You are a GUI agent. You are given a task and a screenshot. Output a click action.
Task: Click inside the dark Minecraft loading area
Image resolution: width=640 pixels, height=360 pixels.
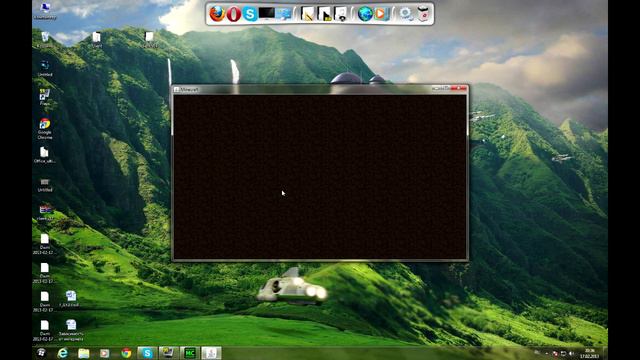pos(320,176)
